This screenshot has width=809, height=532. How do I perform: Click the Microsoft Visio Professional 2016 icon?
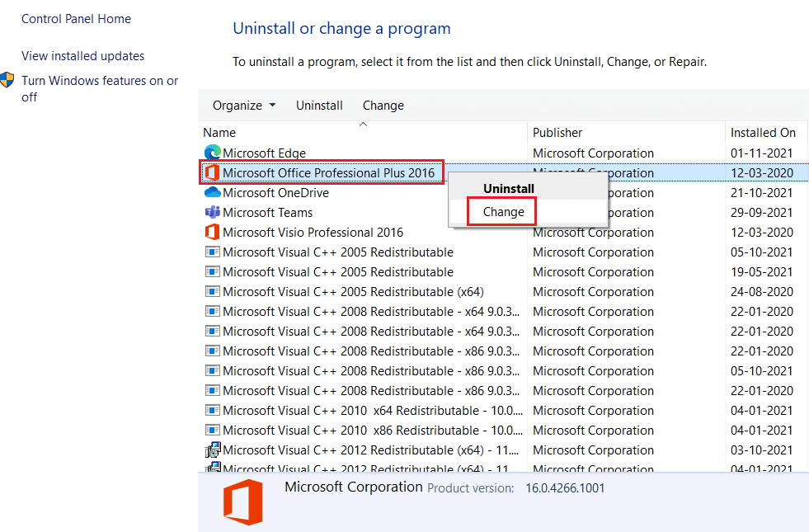(212, 232)
